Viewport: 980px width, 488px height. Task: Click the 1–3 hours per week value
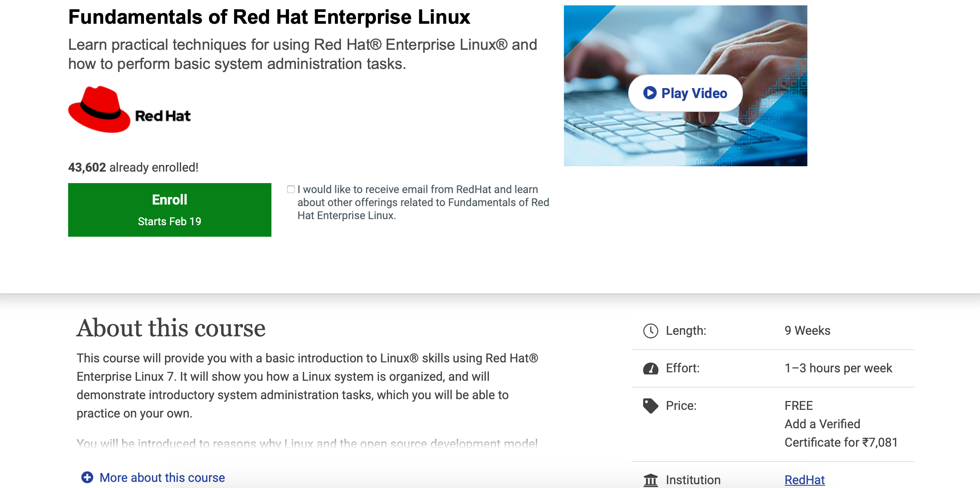tap(838, 368)
